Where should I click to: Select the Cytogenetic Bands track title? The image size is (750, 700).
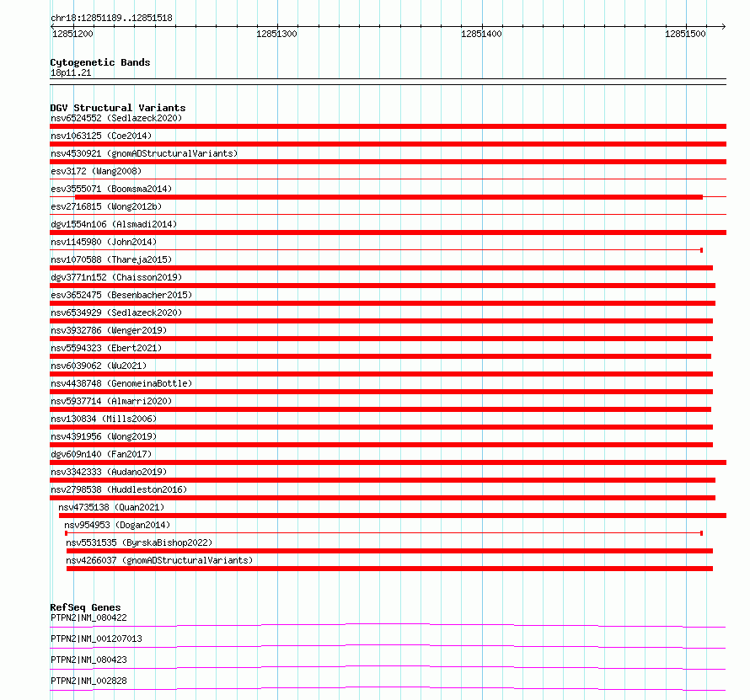click(100, 62)
